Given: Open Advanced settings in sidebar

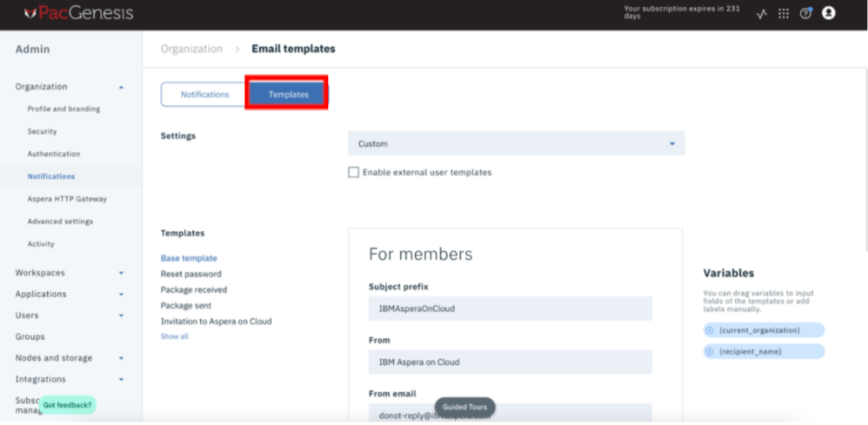Looking at the screenshot, I should [x=60, y=222].
